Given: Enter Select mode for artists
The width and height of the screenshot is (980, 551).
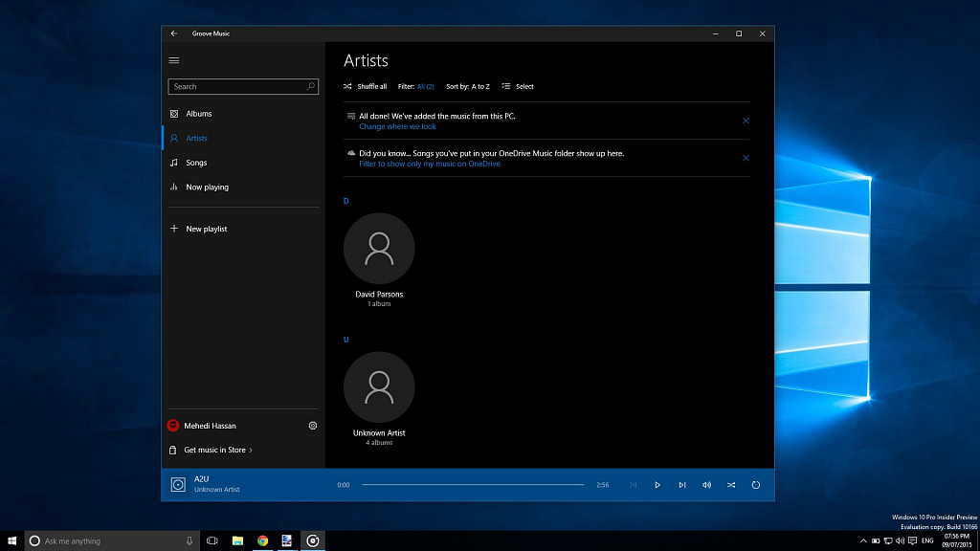Looking at the screenshot, I should click(x=518, y=86).
